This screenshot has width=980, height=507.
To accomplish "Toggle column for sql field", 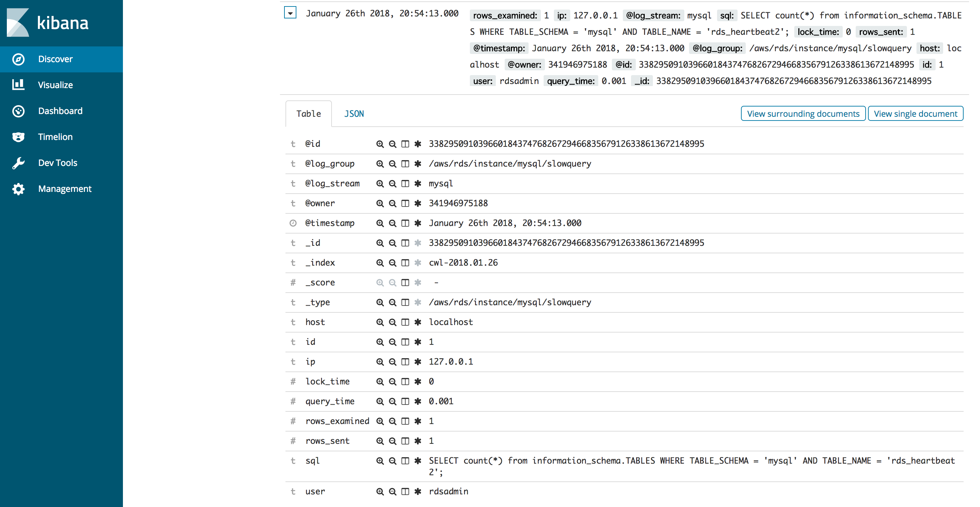I will tap(405, 461).
